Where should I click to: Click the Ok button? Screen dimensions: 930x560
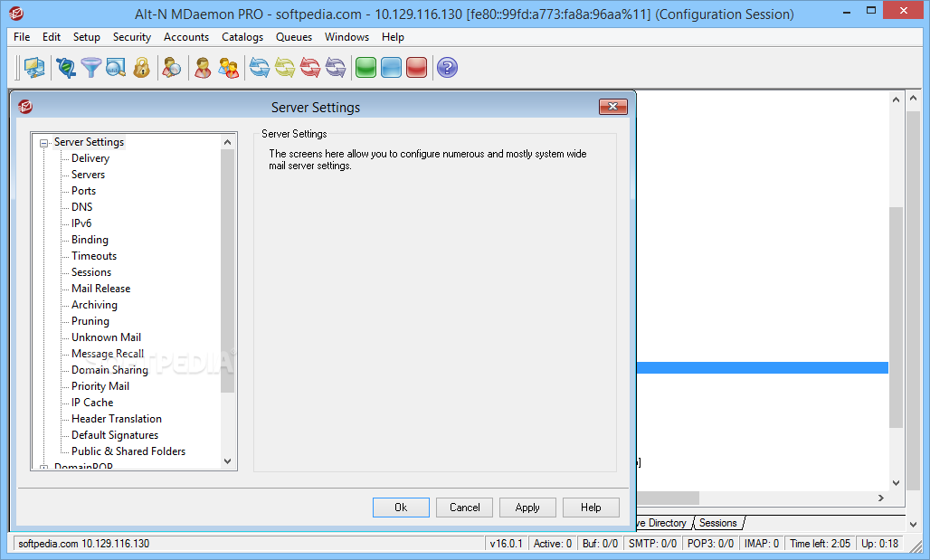pos(401,508)
